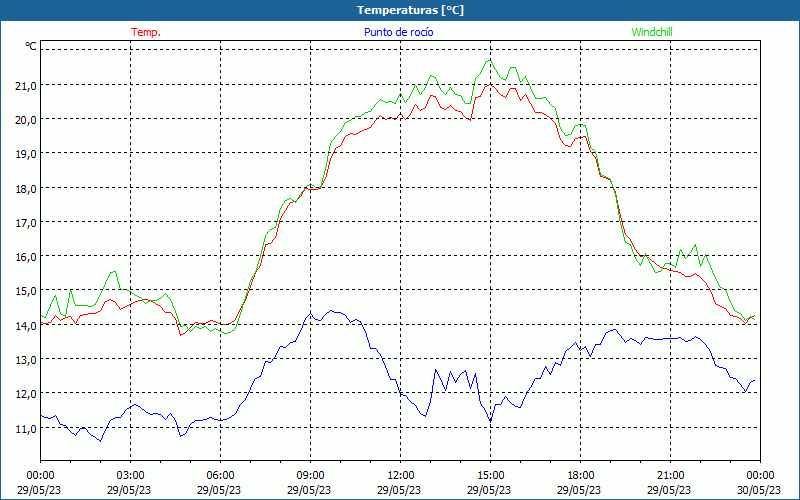
Task: Click the 14,0 y-axis value
Action: coord(26,326)
